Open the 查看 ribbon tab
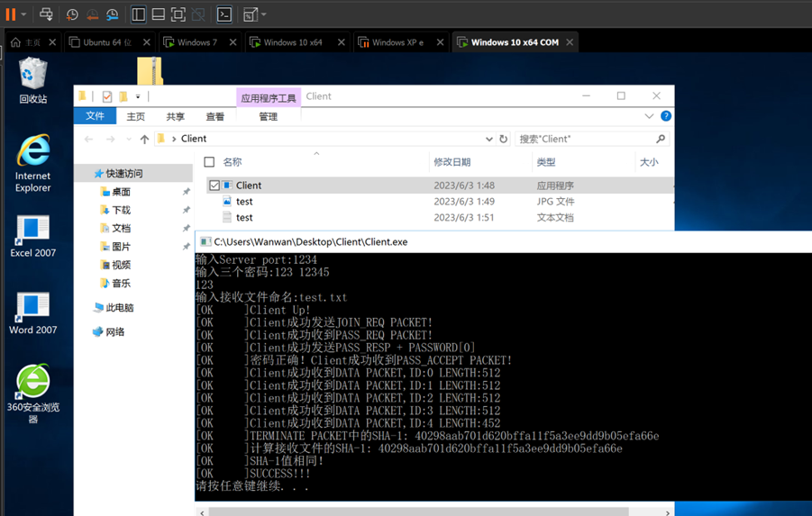This screenshot has width=812, height=516. pyautogui.click(x=214, y=117)
